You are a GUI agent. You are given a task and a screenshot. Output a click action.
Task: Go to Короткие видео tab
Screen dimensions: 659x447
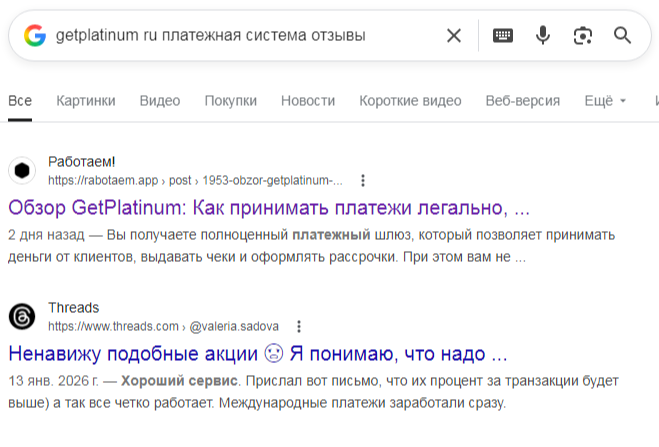click(410, 101)
